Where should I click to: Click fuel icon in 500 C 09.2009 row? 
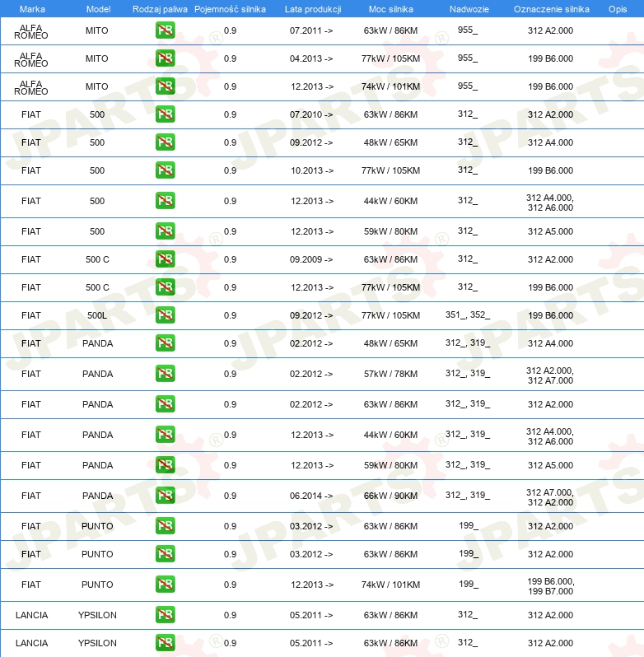click(165, 259)
